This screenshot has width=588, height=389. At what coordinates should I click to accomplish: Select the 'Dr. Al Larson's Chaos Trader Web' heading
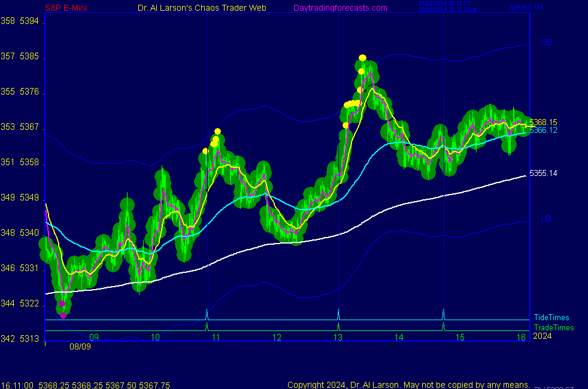click(202, 8)
